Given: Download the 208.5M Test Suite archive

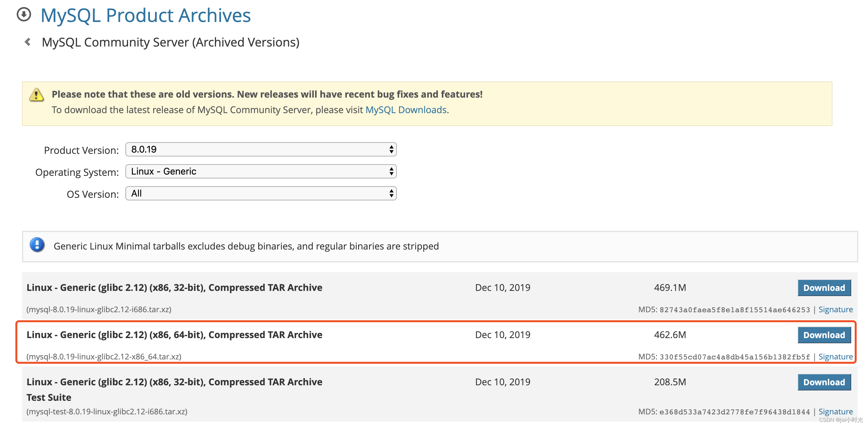Looking at the screenshot, I should click(824, 382).
